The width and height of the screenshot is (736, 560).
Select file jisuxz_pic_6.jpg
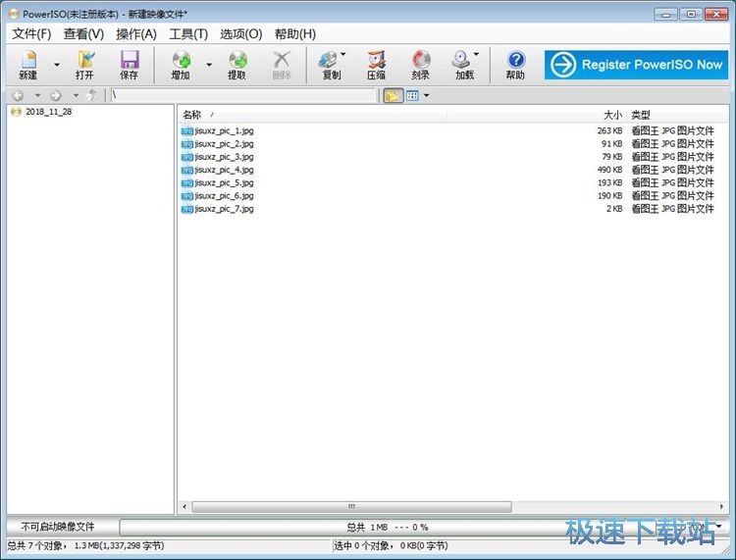pos(224,196)
